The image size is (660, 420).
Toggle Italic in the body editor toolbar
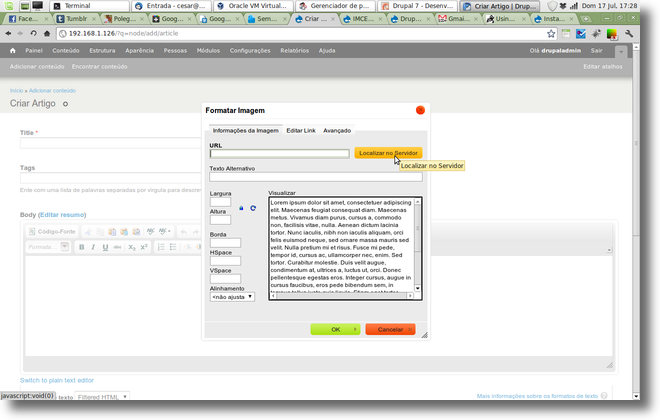(x=94, y=247)
